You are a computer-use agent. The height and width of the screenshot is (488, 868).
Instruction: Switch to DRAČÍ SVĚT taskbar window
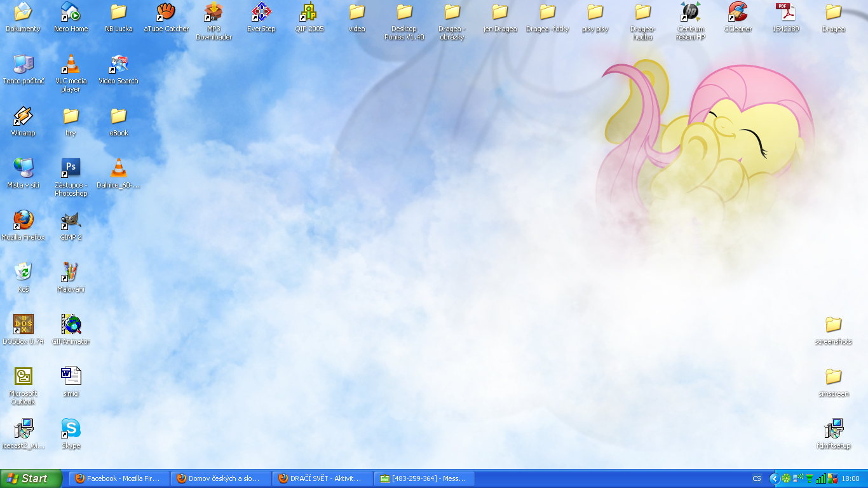(x=323, y=478)
